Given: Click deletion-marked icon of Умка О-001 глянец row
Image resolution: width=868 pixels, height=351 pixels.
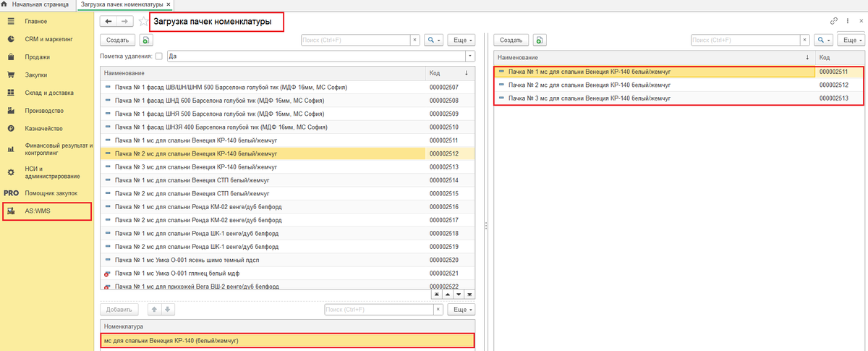Looking at the screenshot, I should click(x=108, y=274).
